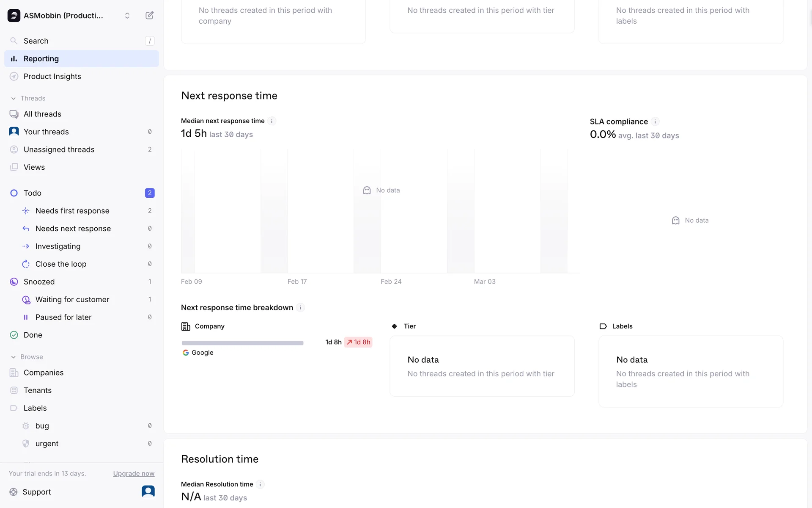The height and width of the screenshot is (508, 812).
Task: Open user avatar at sidebar bottom
Action: (148, 491)
